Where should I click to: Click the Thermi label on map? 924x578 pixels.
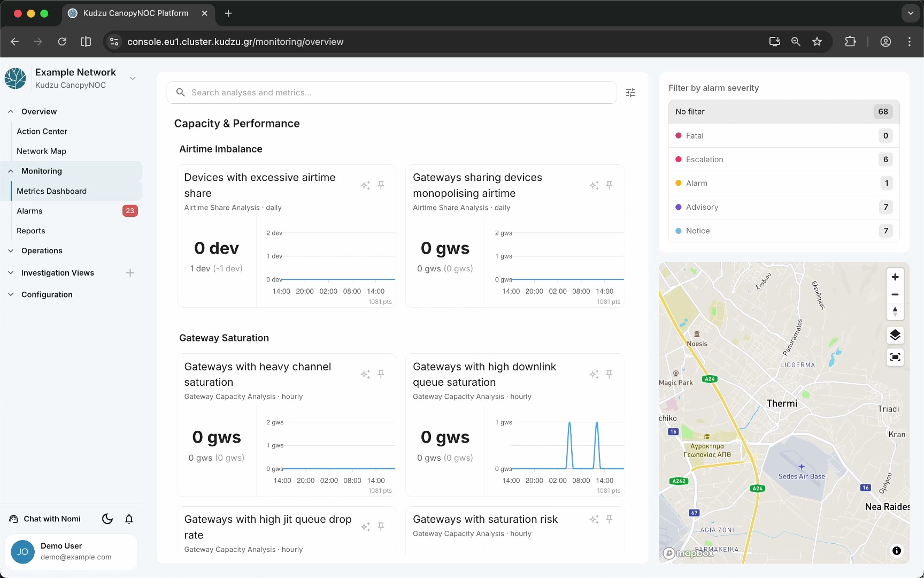(782, 404)
